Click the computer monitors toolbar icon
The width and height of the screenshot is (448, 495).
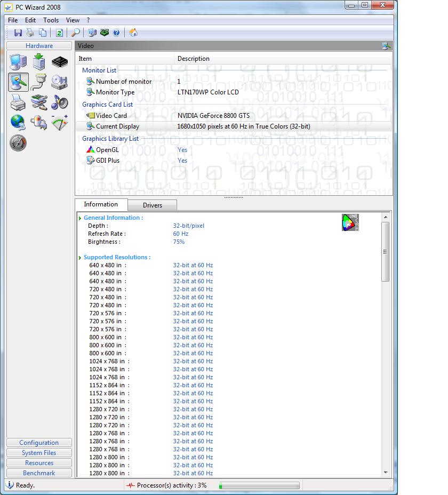[x=92, y=33]
